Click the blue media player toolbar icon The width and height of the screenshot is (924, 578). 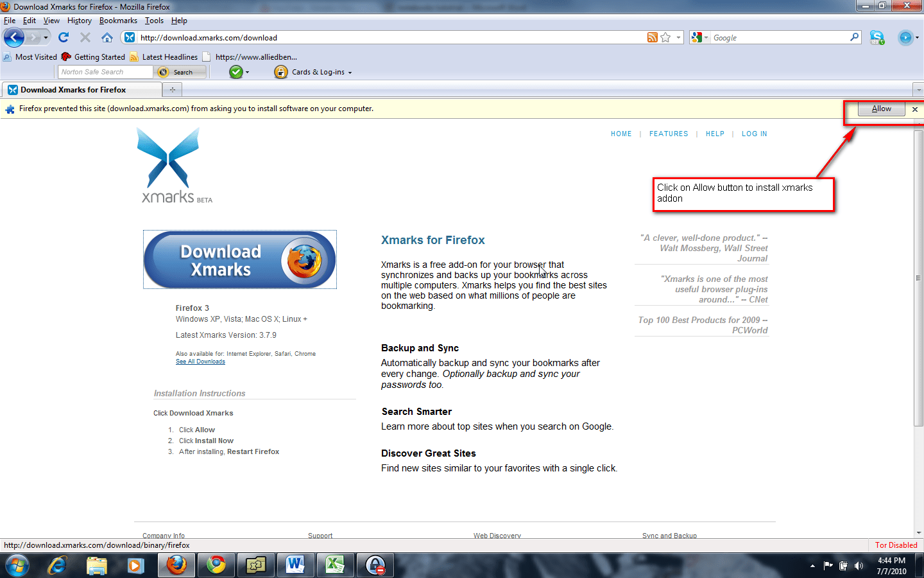click(x=905, y=38)
